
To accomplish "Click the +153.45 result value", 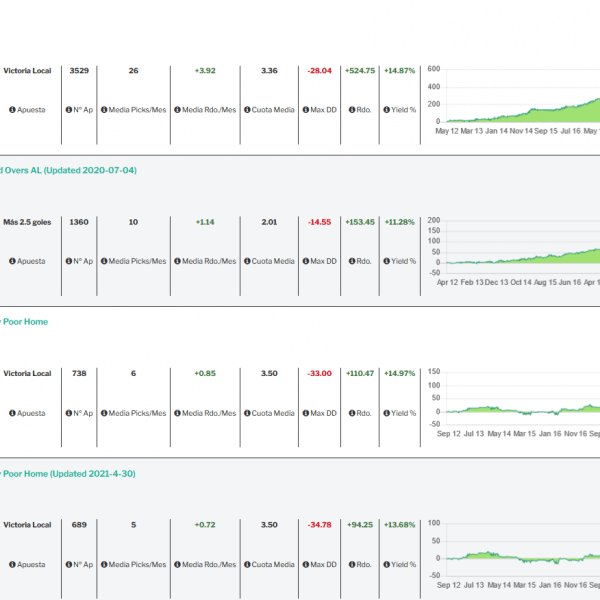I will 360,222.
